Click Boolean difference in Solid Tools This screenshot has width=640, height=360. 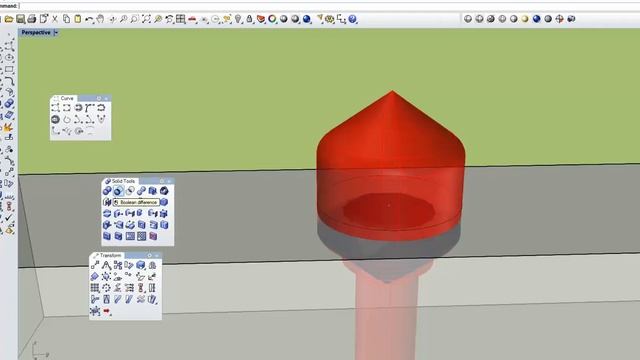(x=118, y=191)
